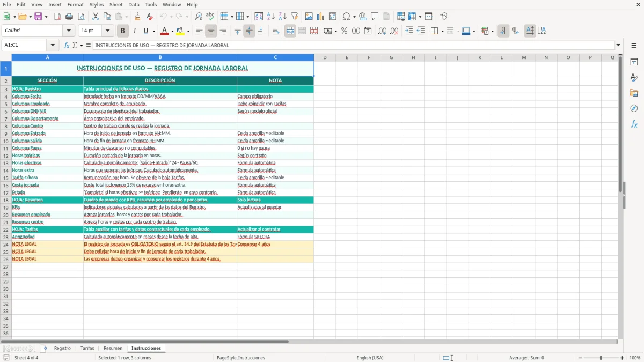644x362 pixels.
Task: Toggle Wrap Text
Action: 275,31
